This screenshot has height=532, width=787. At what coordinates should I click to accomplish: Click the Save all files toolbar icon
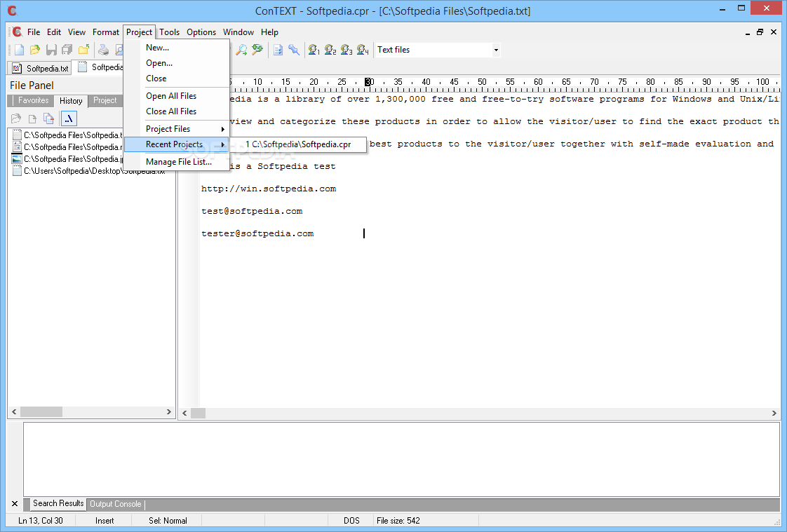point(67,50)
